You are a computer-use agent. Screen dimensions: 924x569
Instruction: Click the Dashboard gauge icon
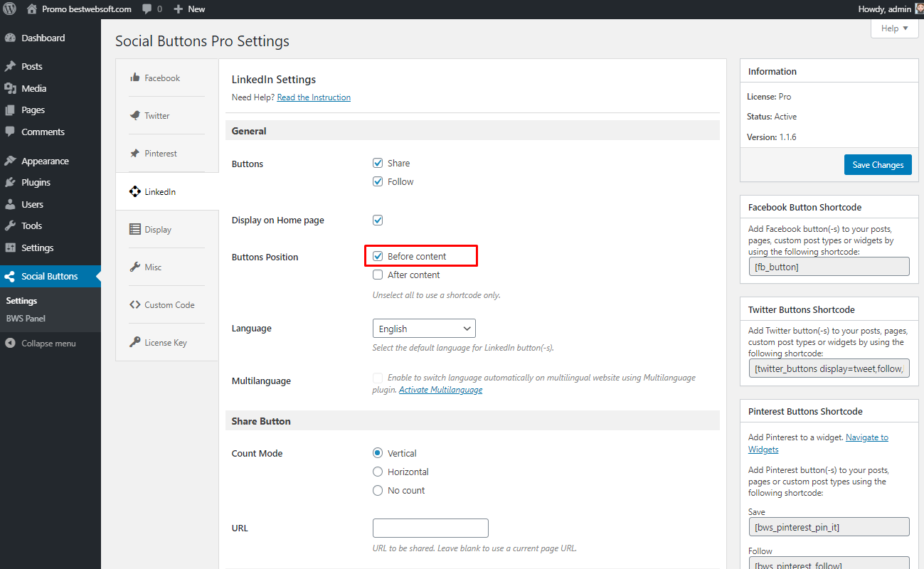10,38
